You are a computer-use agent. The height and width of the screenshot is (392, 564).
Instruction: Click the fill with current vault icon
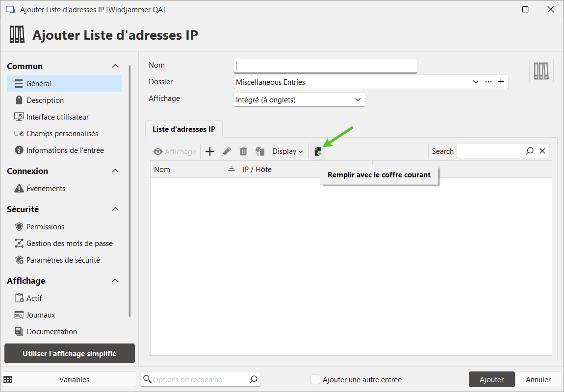pyautogui.click(x=318, y=151)
